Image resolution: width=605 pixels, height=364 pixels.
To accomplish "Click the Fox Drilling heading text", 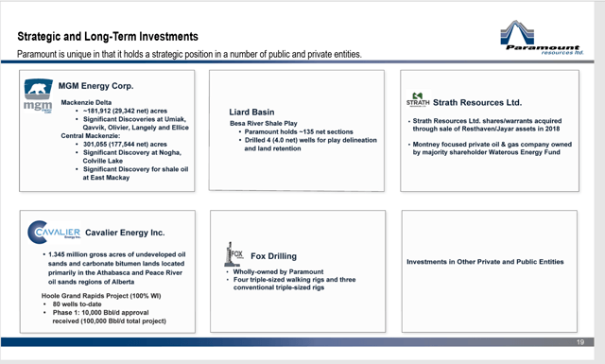I will click(273, 256).
